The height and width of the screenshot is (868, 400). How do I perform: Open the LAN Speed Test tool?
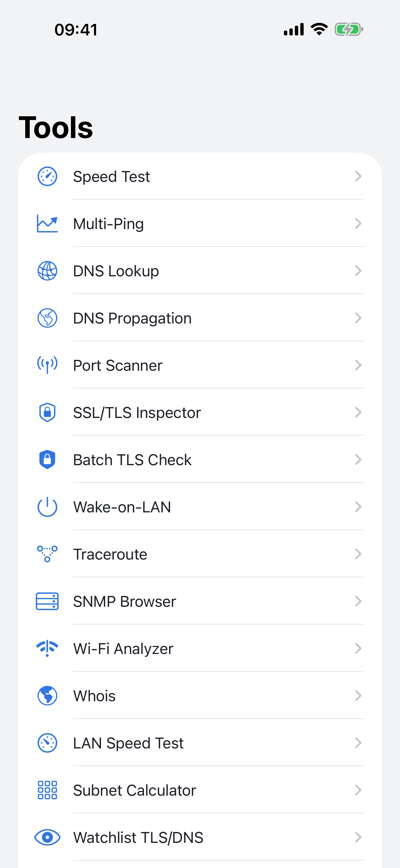[128, 743]
